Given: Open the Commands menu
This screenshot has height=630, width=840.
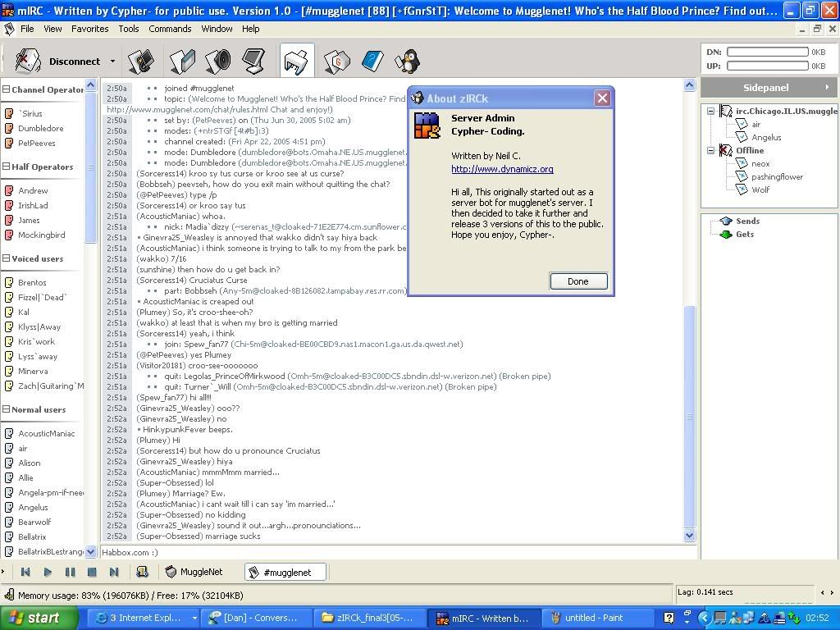Looking at the screenshot, I should 170,29.
